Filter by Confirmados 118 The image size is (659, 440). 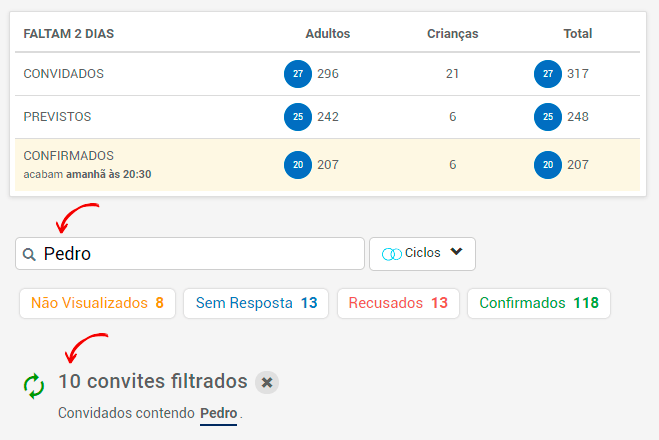539,303
